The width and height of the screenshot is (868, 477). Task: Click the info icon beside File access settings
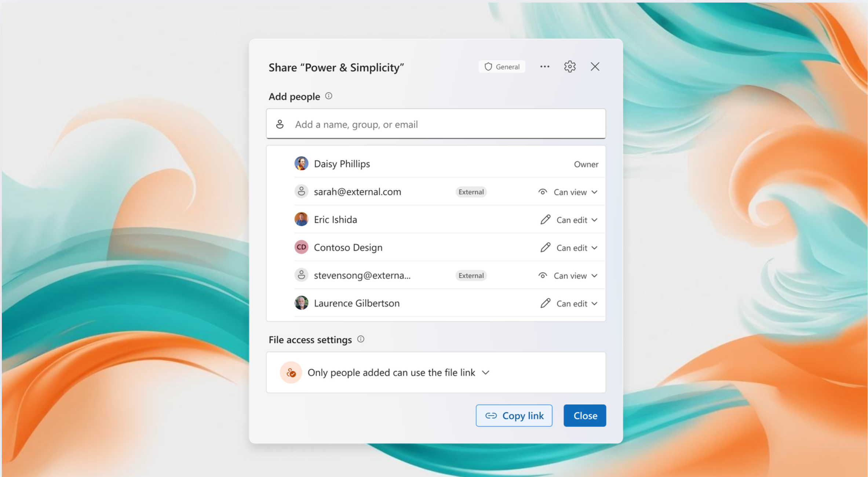361,339
